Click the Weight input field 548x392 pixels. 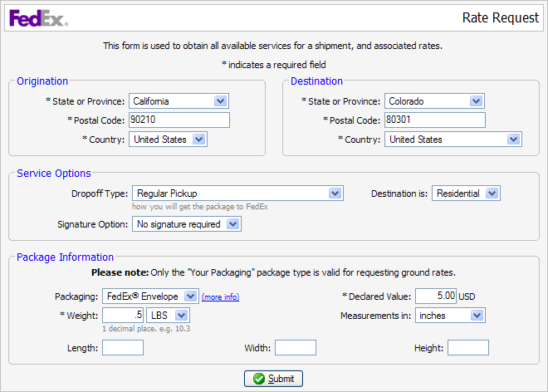click(x=123, y=315)
